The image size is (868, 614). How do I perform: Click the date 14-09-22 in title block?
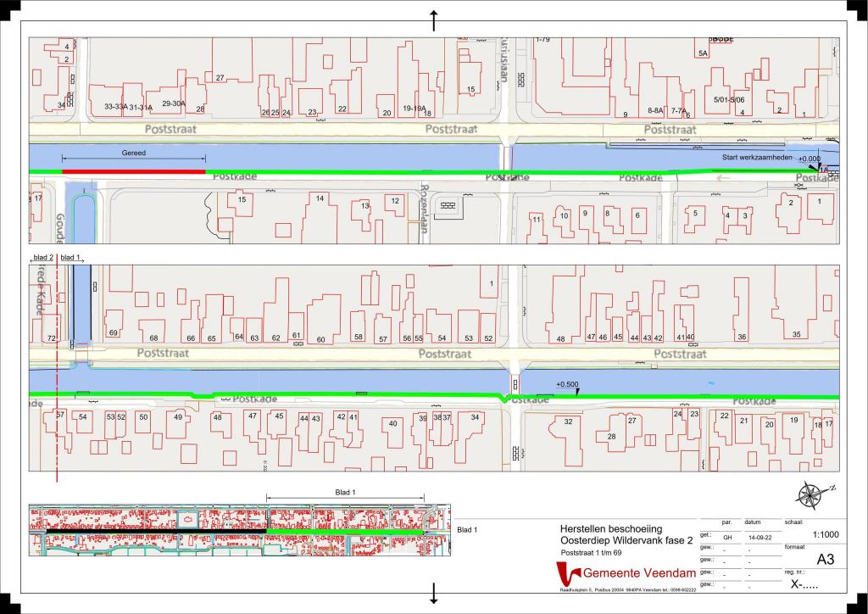click(x=760, y=538)
